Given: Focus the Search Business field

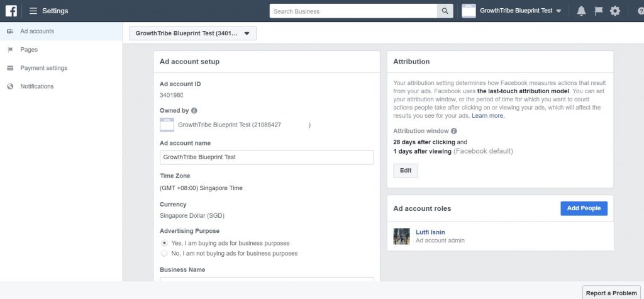Looking at the screenshot, I should coord(353,11).
